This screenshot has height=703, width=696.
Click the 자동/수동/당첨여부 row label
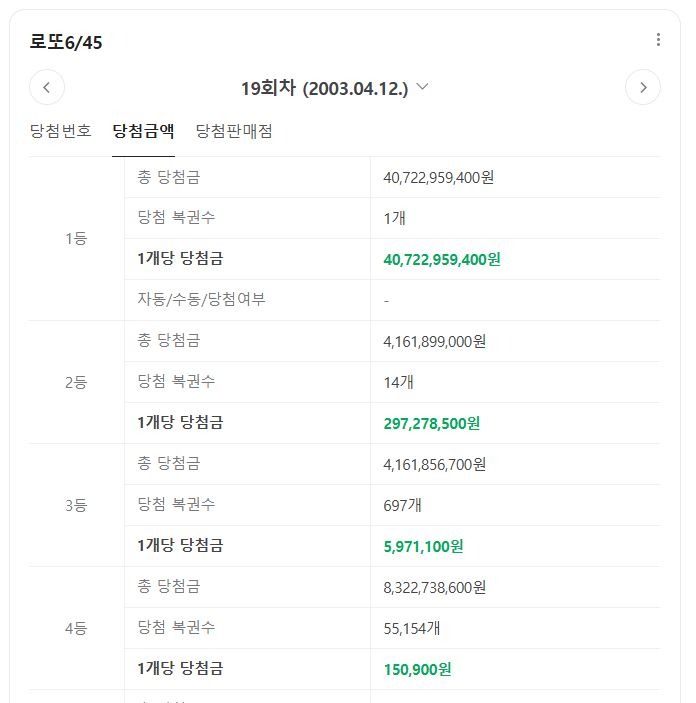coord(201,299)
